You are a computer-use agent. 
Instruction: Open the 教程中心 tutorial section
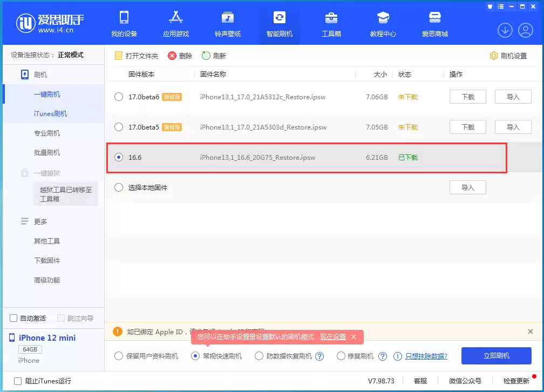tap(383, 24)
